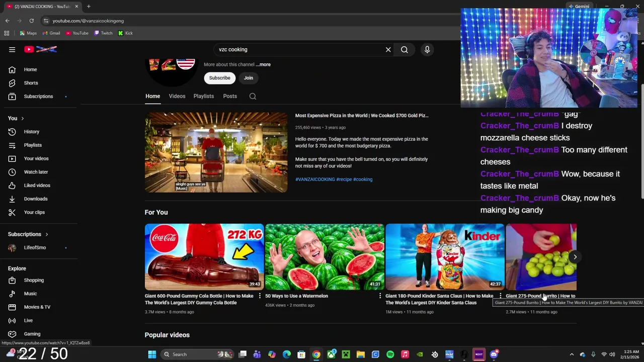Open 50 Ways Watermelon thumbnail

click(324, 257)
